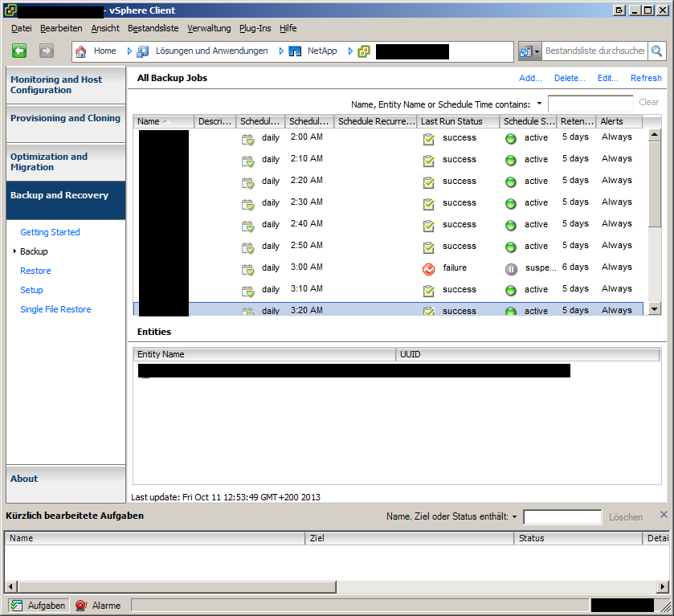Click success status icon of 2:10 AM job

428,161
